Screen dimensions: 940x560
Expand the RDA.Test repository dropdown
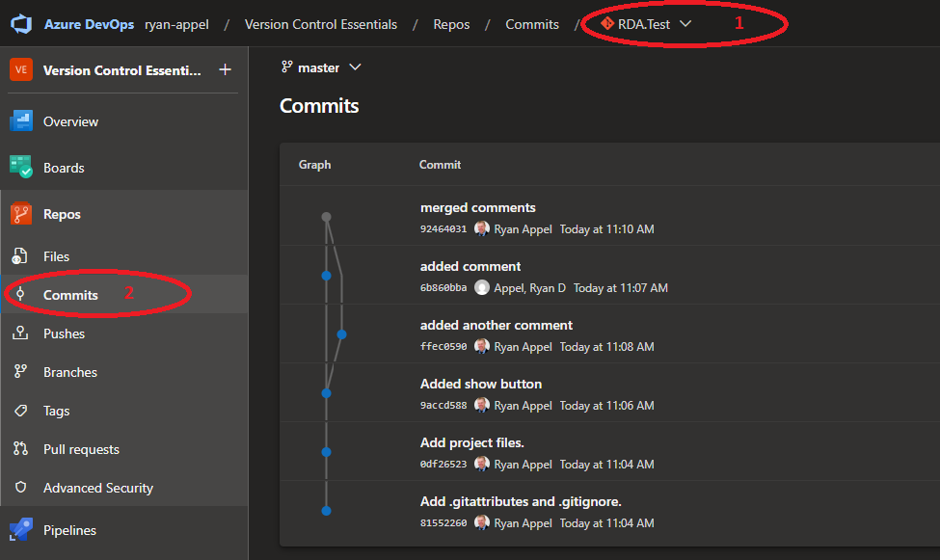click(687, 24)
